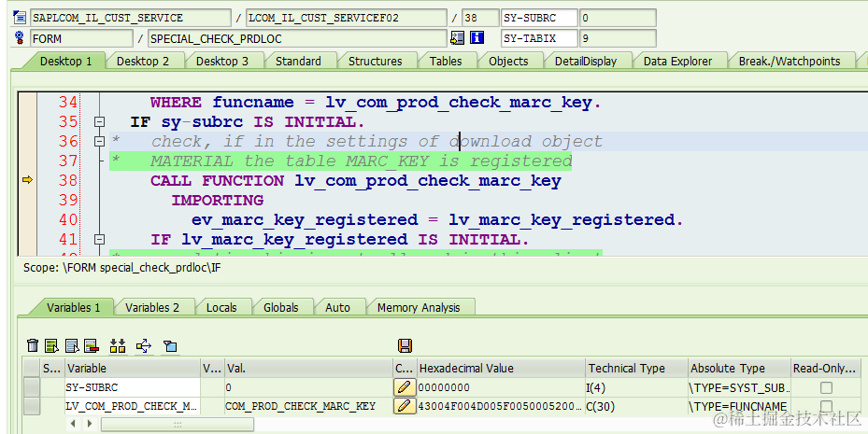Switch to the Desktop 2 tab
The height and width of the screenshot is (434, 868).
143,61
